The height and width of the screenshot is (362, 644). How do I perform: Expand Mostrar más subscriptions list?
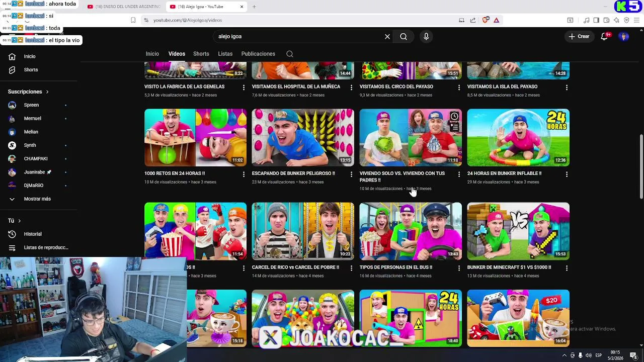point(39,199)
